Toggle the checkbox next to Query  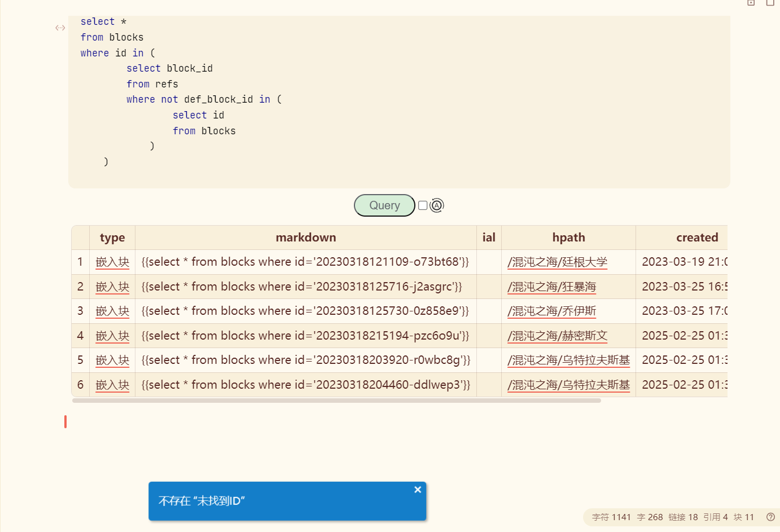[423, 205]
